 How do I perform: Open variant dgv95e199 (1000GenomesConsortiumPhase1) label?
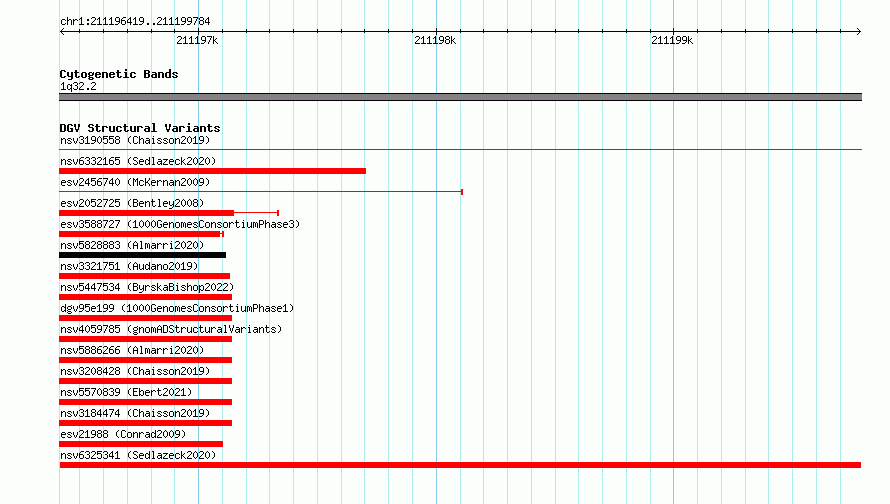click(x=177, y=308)
